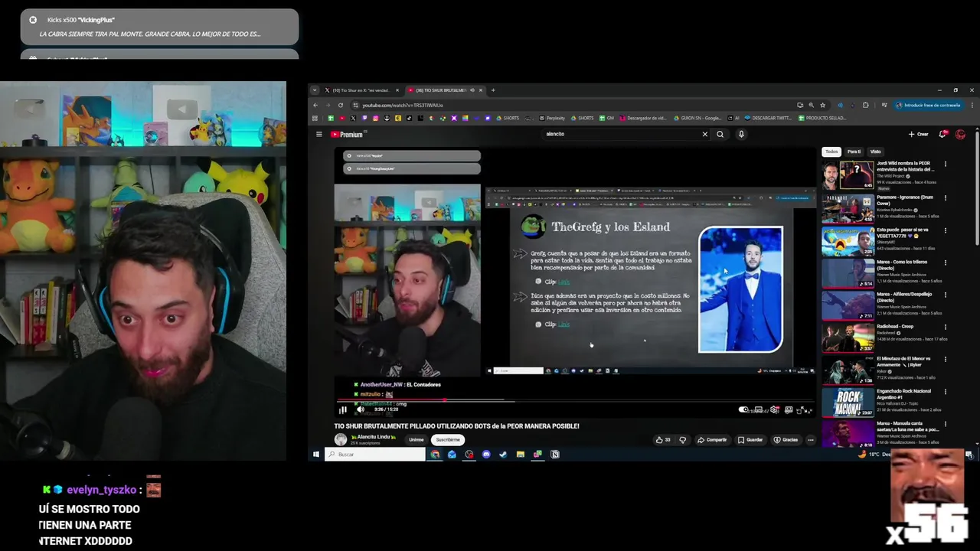
Task: Click the Crear button
Action: pyautogui.click(x=919, y=134)
